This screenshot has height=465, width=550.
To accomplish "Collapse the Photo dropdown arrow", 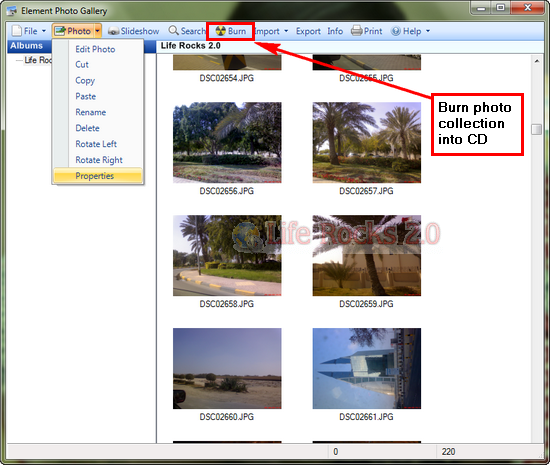I will 98,31.
